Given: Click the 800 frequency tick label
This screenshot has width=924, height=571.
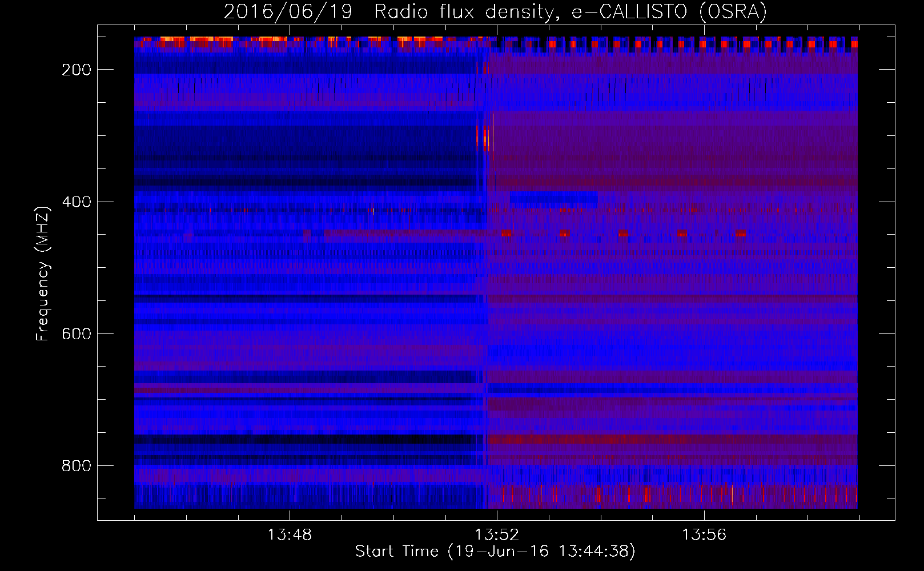Looking at the screenshot, I should pos(77,466).
